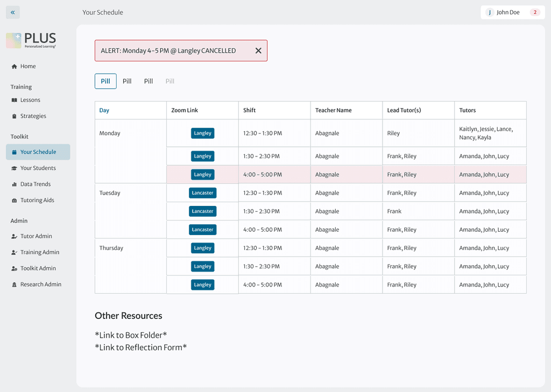Click the Your Students graduation cap icon
Image resolution: width=551 pixels, height=392 pixels.
14,168
